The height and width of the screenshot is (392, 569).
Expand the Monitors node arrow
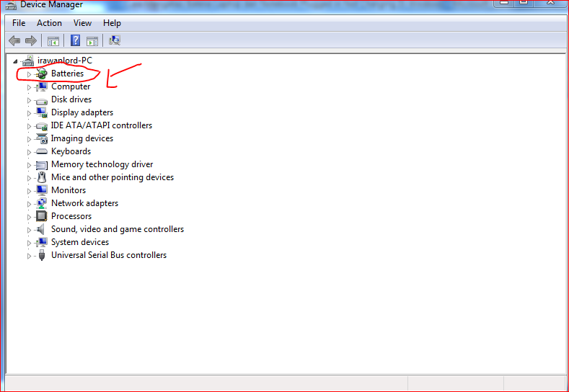pos(29,191)
